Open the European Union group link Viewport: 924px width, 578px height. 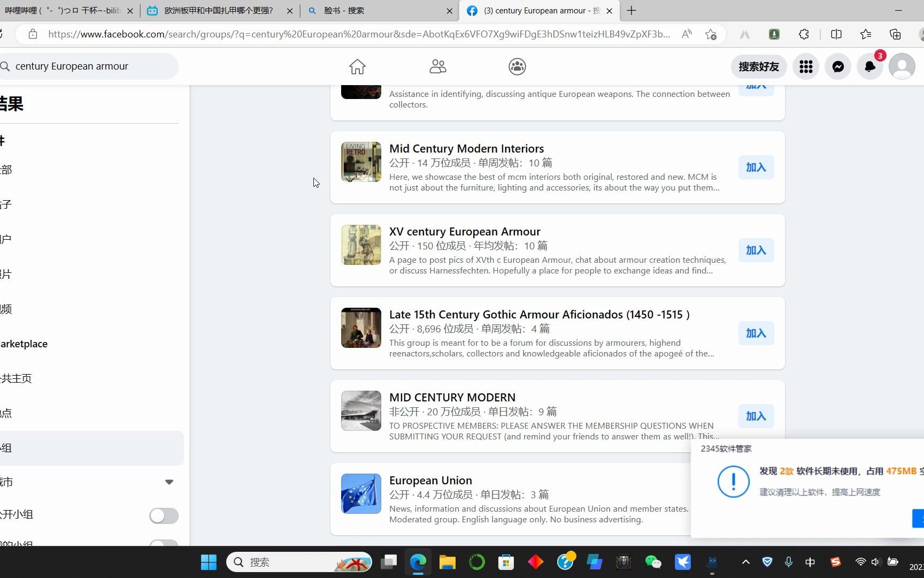click(430, 480)
